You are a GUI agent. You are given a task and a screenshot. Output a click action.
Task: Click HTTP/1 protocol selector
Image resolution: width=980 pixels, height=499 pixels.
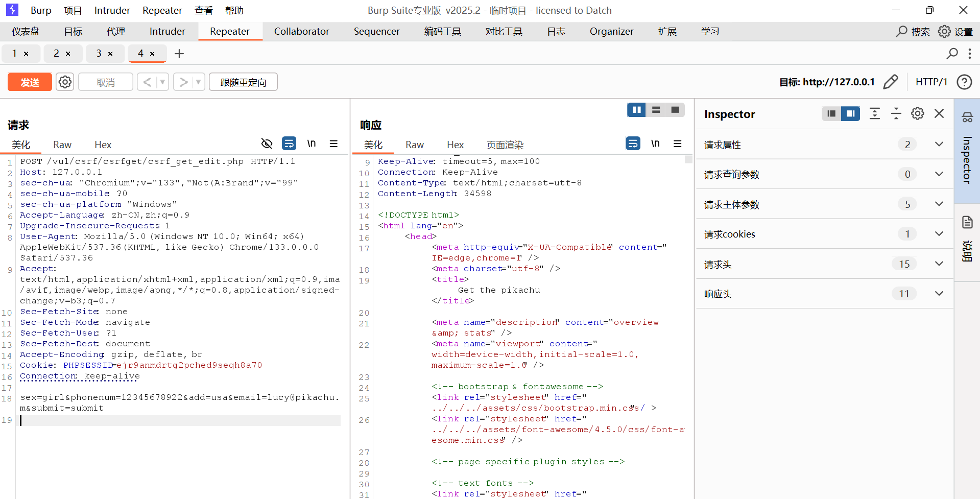coord(931,82)
